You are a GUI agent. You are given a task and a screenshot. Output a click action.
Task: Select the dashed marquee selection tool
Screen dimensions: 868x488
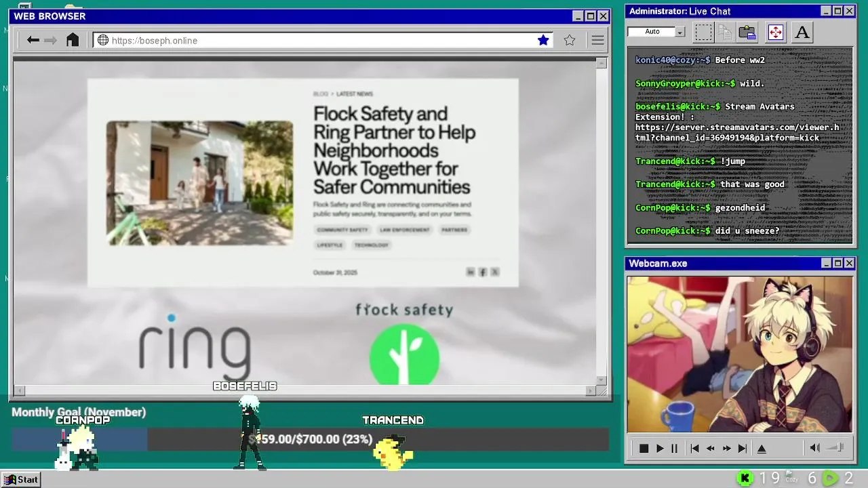703,32
